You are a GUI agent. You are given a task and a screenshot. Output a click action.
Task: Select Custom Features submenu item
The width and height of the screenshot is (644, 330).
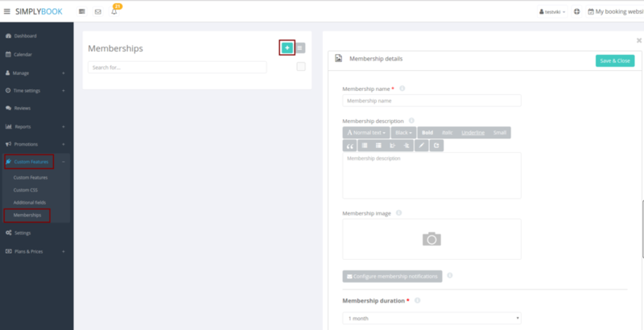(x=31, y=178)
